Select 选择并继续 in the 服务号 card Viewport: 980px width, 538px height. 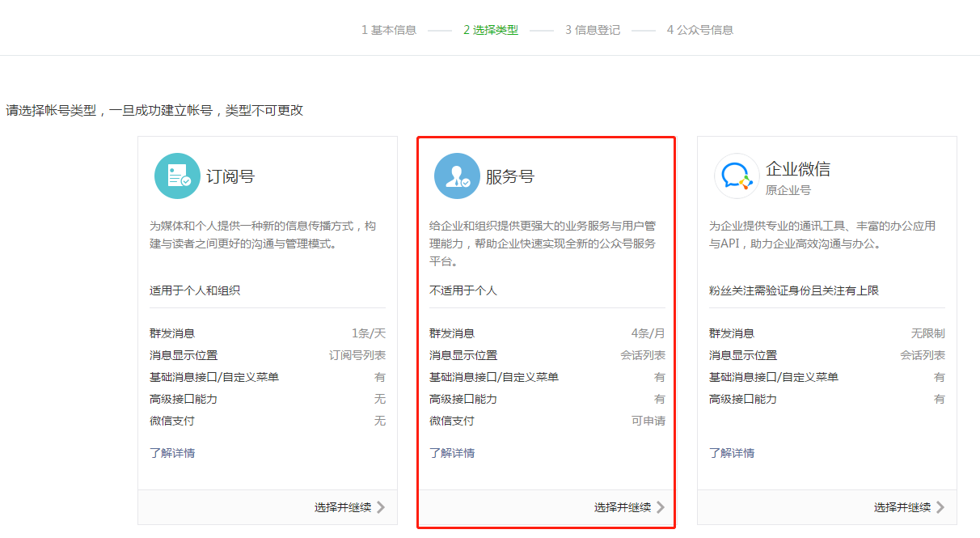623,507
